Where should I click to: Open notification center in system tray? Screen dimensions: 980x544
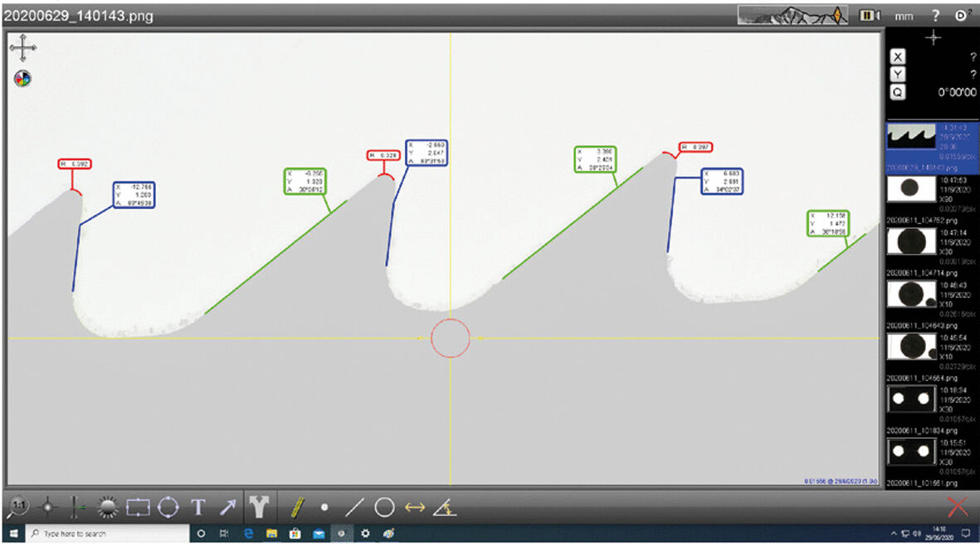[966, 533]
